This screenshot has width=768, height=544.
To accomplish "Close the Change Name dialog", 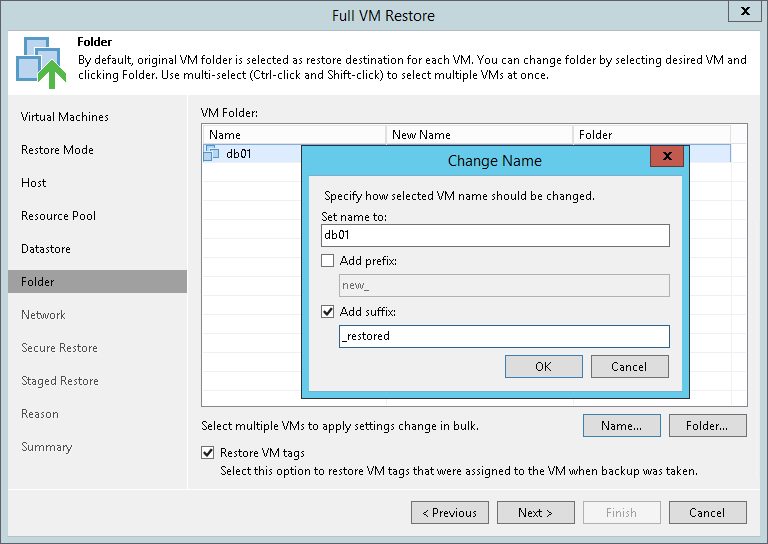I will (x=666, y=158).
